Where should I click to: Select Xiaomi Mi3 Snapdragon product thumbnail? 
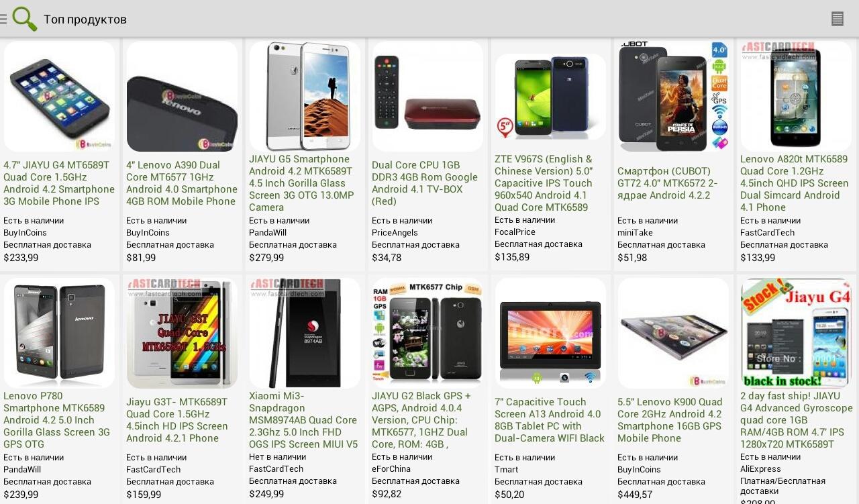(305, 334)
